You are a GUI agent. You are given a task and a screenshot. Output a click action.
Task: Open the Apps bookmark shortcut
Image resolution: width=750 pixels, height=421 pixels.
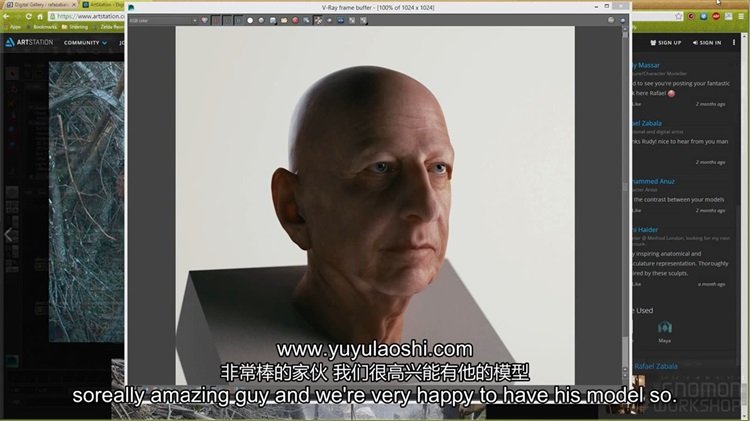12,27
